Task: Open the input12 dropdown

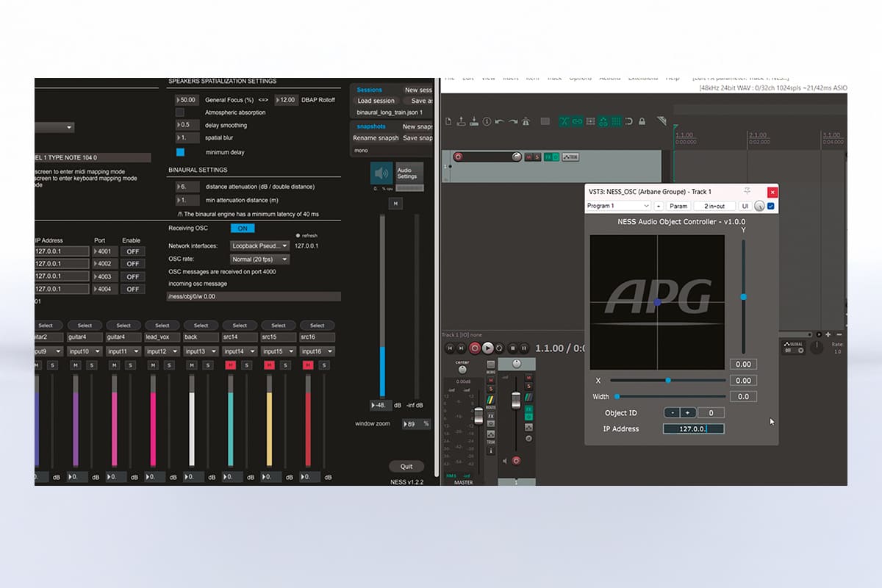Action: (x=162, y=351)
